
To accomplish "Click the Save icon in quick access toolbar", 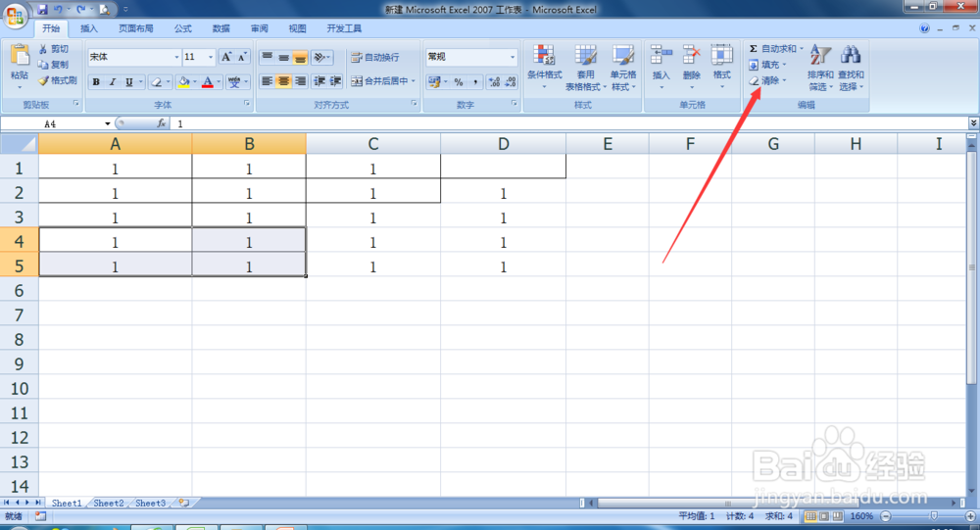I will pos(42,10).
